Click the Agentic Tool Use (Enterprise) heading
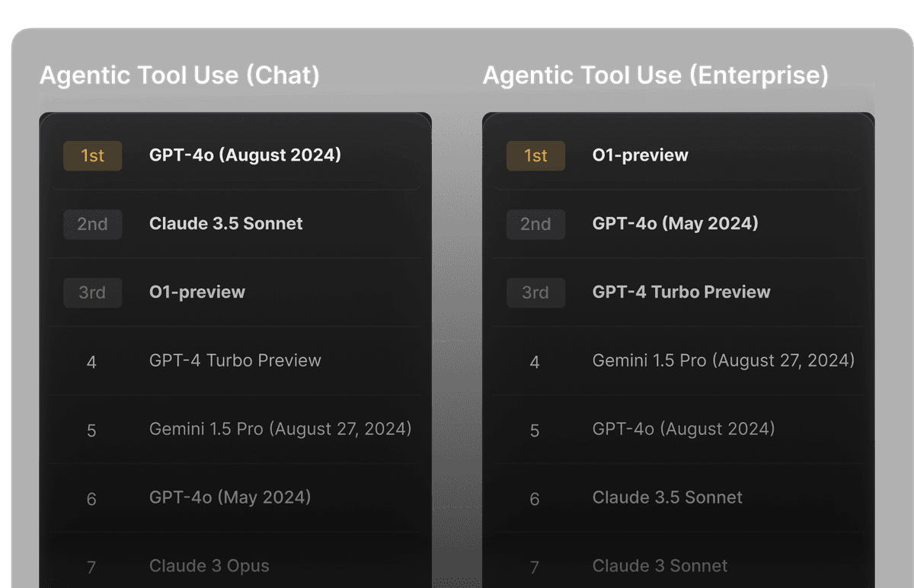The width and height of the screenshot is (914, 588). click(x=655, y=75)
